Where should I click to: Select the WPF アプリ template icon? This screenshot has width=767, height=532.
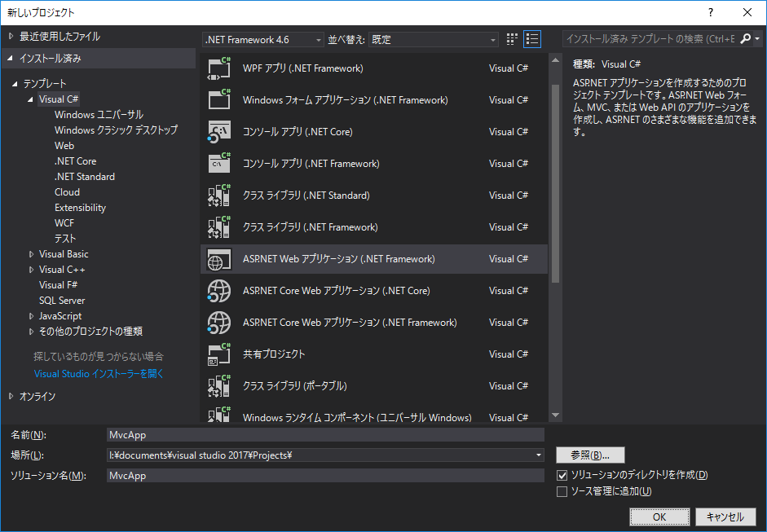point(218,68)
